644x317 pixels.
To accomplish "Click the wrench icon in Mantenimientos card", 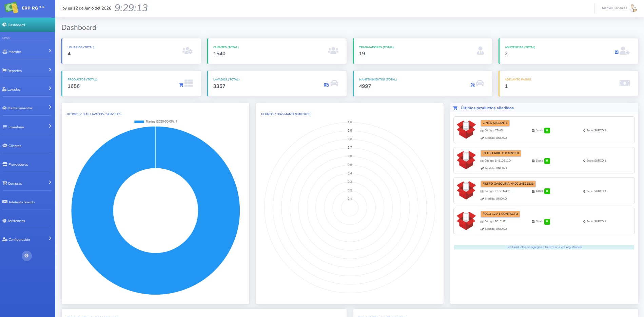I will pyautogui.click(x=472, y=85).
